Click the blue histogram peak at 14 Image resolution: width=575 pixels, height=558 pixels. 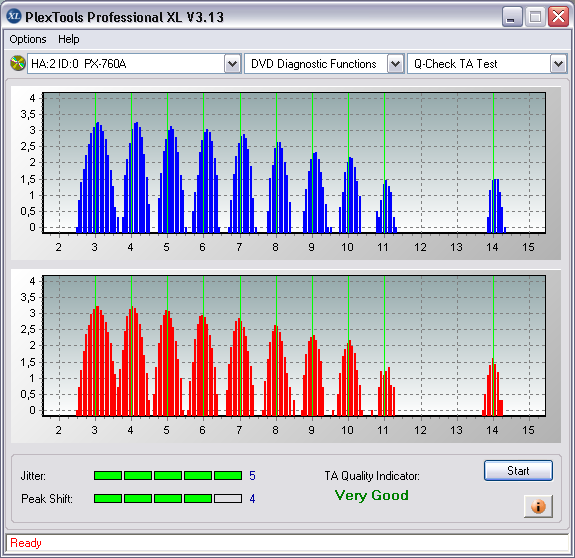pyautogui.click(x=496, y=206)
